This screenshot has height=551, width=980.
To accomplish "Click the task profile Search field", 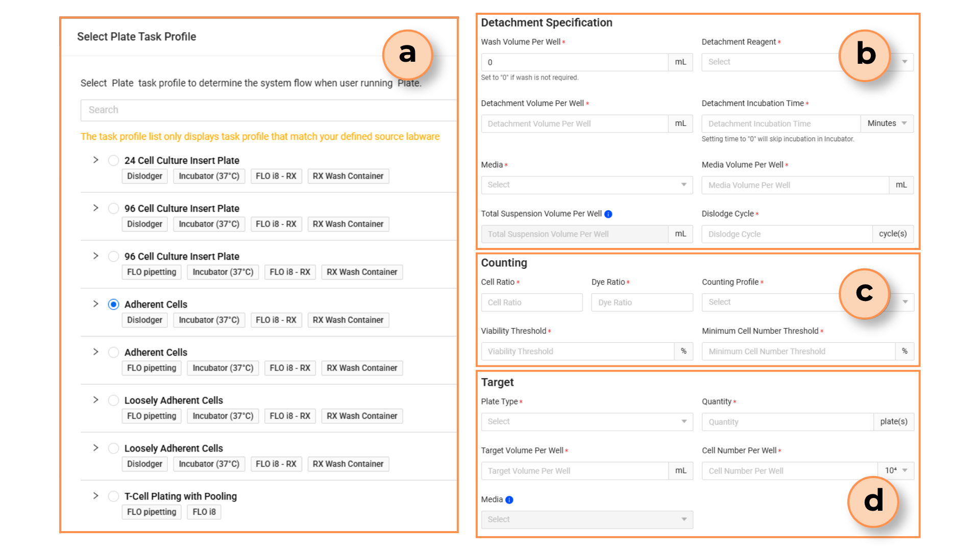I will point(268,110).
